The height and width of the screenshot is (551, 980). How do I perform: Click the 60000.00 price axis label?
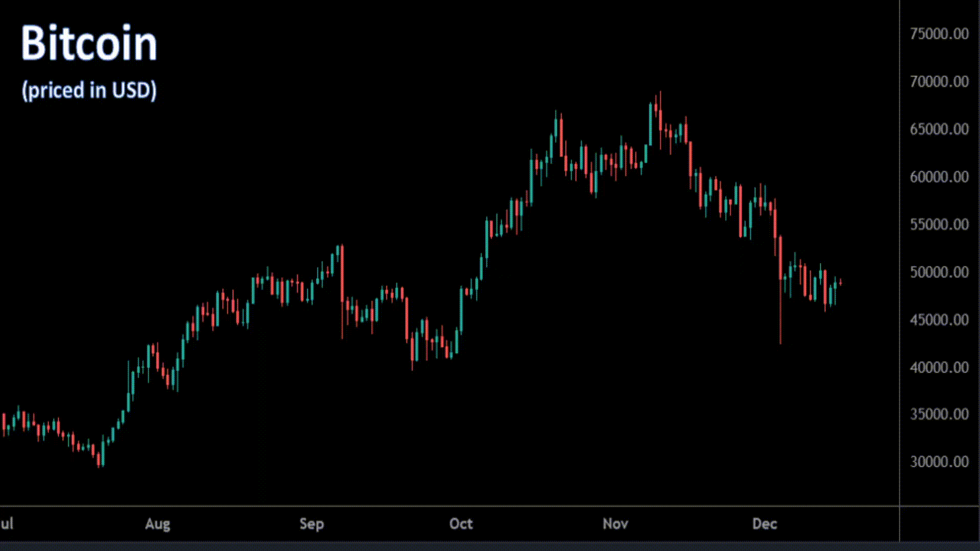point(939,177)
